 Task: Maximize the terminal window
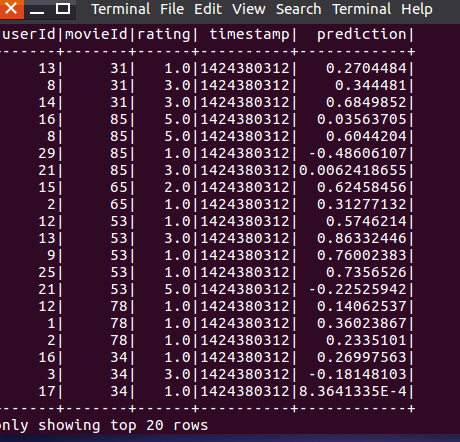63,9
